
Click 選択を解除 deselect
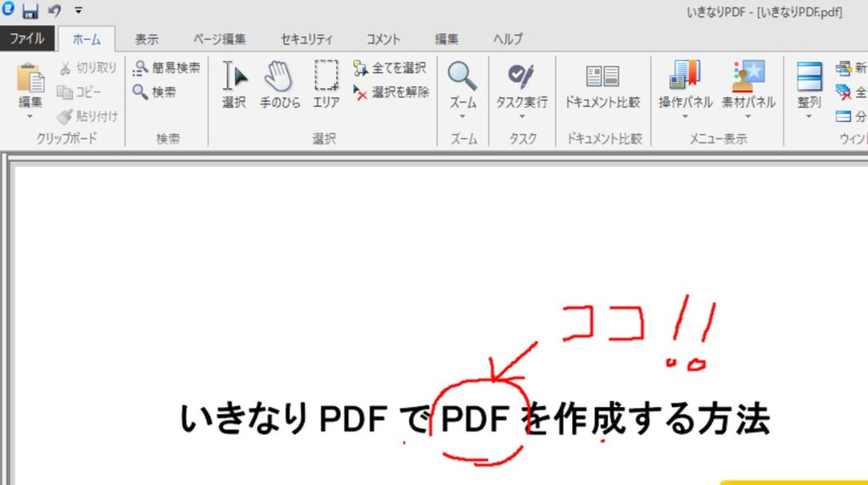[392, 92]
